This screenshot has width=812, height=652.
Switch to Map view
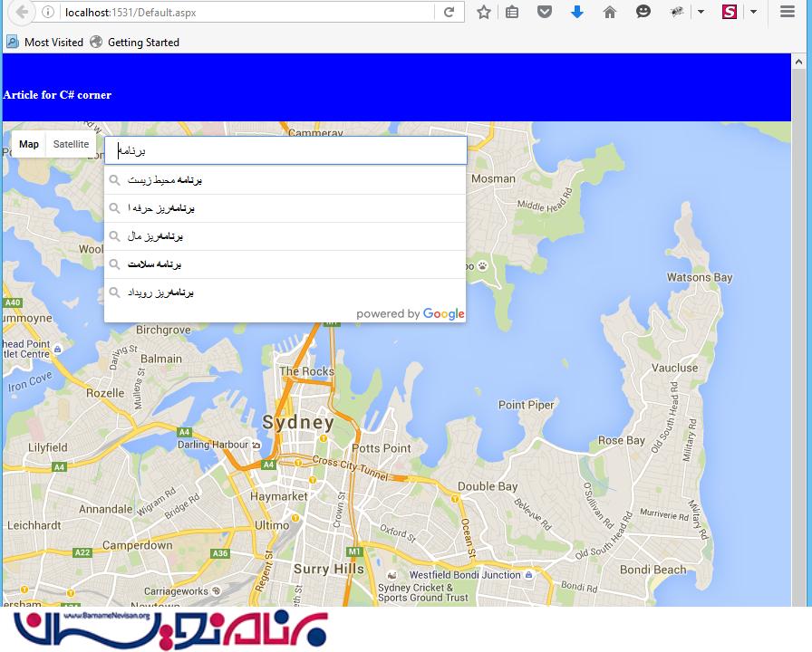click(x=29, y=144)
